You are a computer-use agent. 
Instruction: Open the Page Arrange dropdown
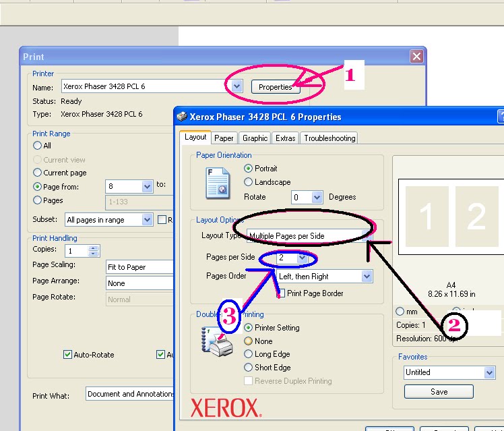(x=140, y=283)
